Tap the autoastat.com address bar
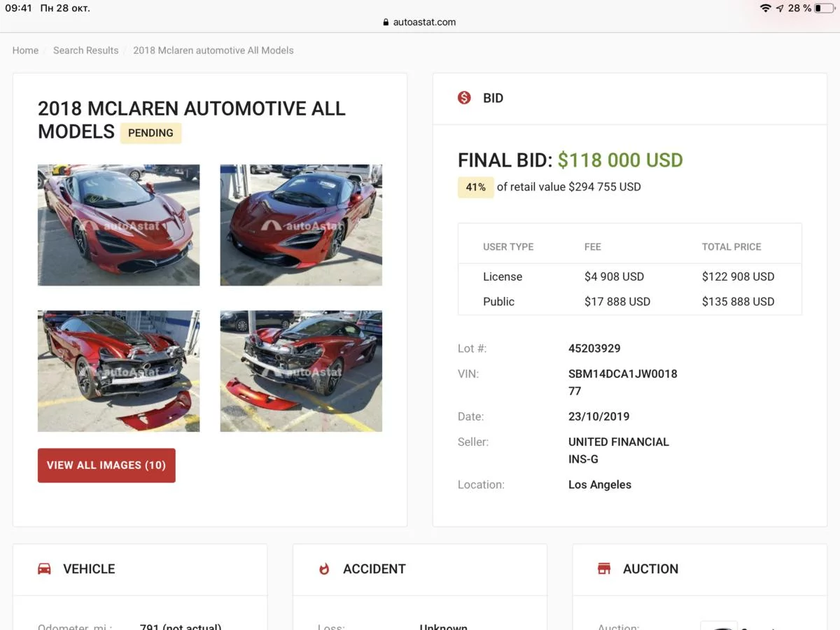 tap(424, 22)
